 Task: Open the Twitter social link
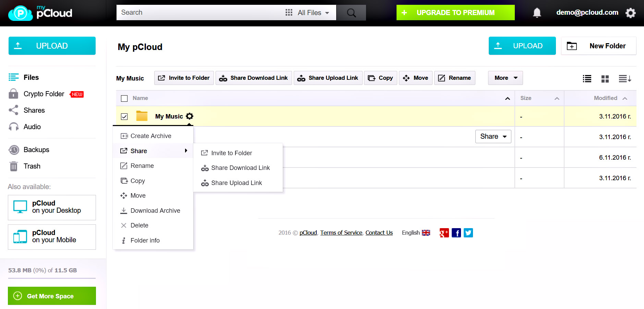point(468,233)
